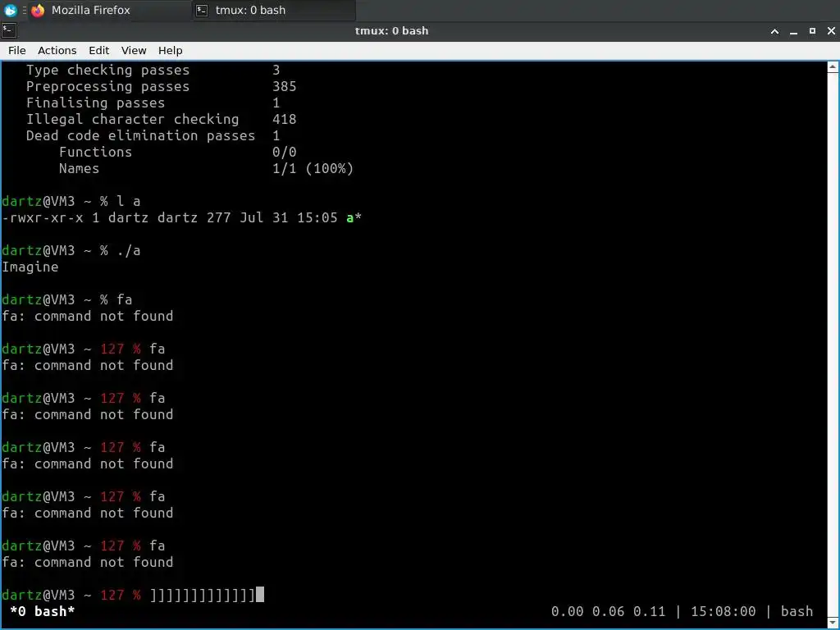Click the 'l a' command text
Screen dimensions: 840x630
(x=129, y=201)
